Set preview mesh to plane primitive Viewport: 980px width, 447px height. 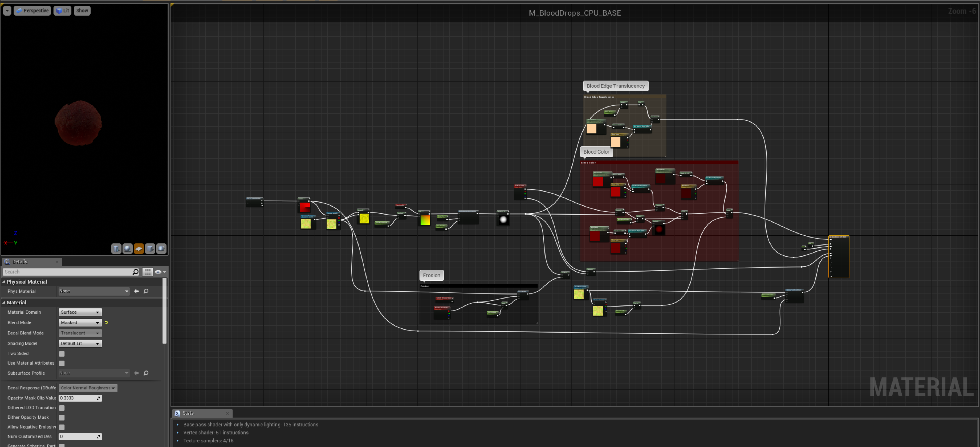tap(139, 249)
